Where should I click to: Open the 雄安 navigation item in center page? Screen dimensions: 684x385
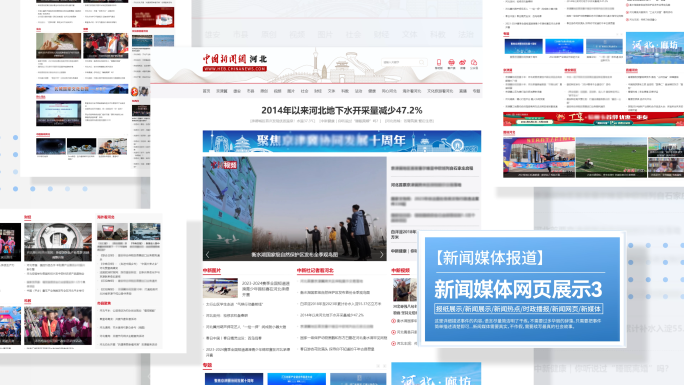(x=237, y=91)
